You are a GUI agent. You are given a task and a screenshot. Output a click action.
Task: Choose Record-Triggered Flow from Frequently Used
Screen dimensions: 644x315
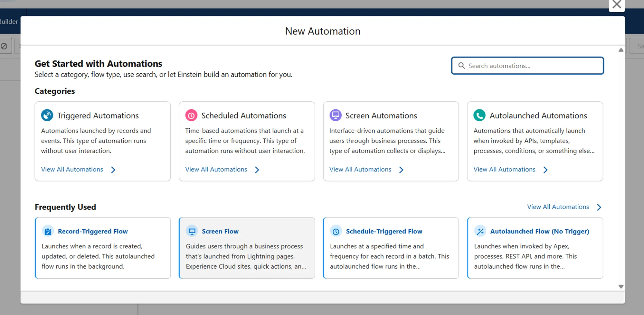(x=102, y=248)
